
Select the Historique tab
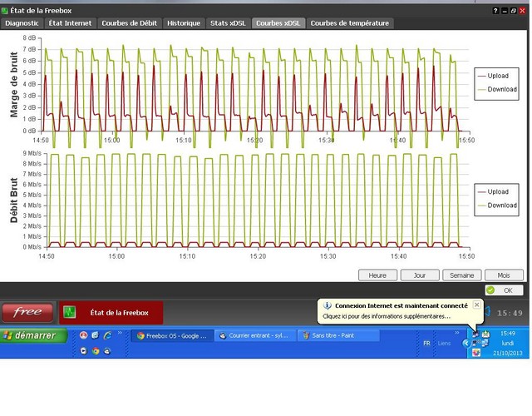point(184,23)
